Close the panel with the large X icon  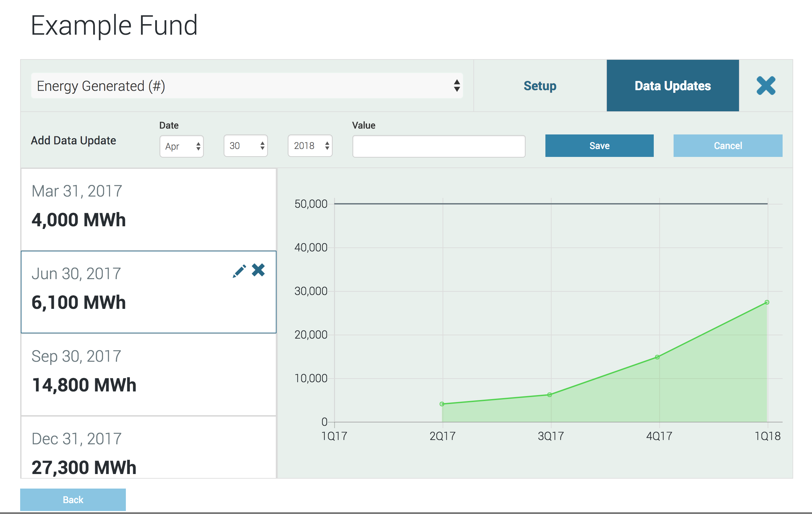point(765,86)
